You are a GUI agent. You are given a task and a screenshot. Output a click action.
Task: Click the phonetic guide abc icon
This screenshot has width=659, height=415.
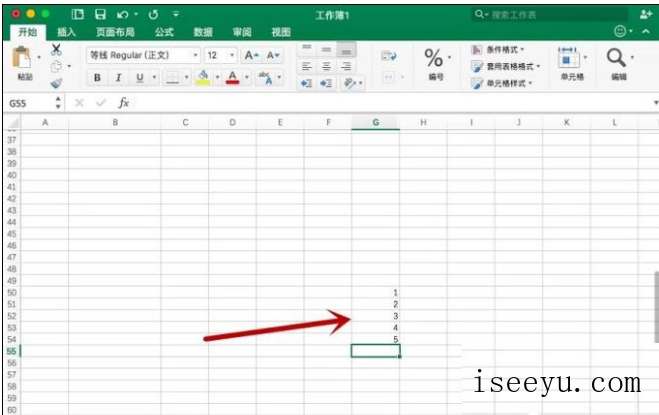pos(265,77)
